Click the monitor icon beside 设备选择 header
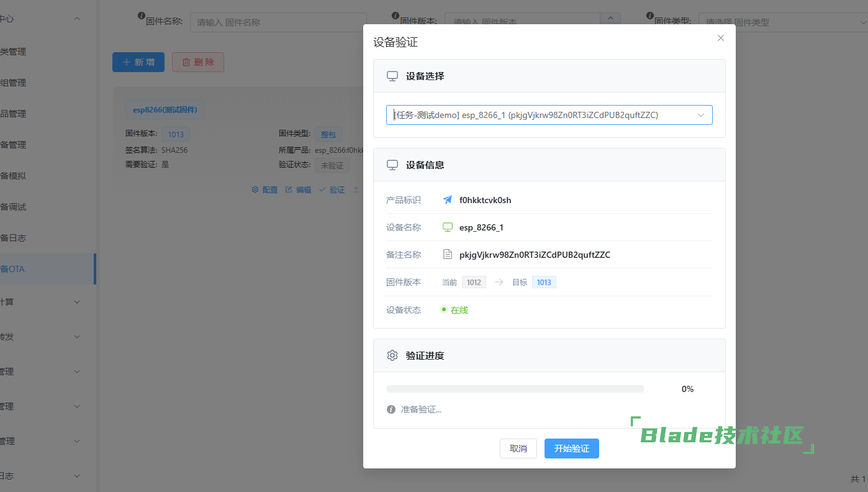This screenshot has height=492, width=868. pos(392,76)
